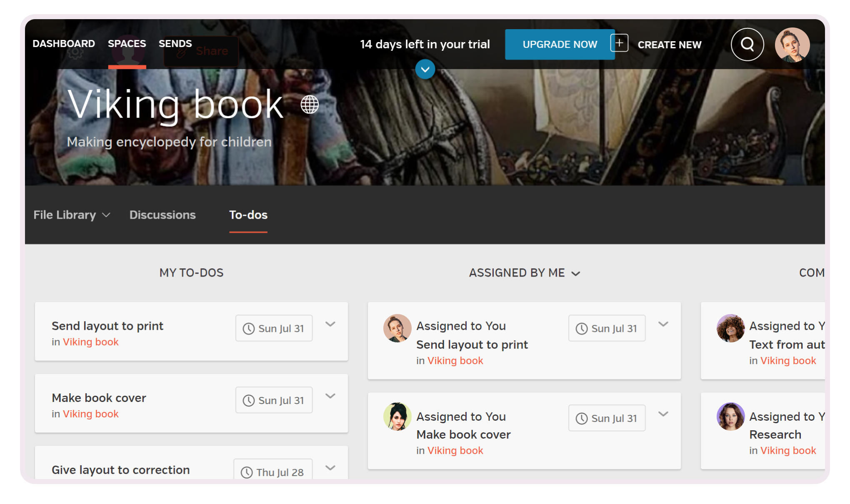850x504 pixels.
Task: Click the search magnifier icon
Action: tap(747, 44)
